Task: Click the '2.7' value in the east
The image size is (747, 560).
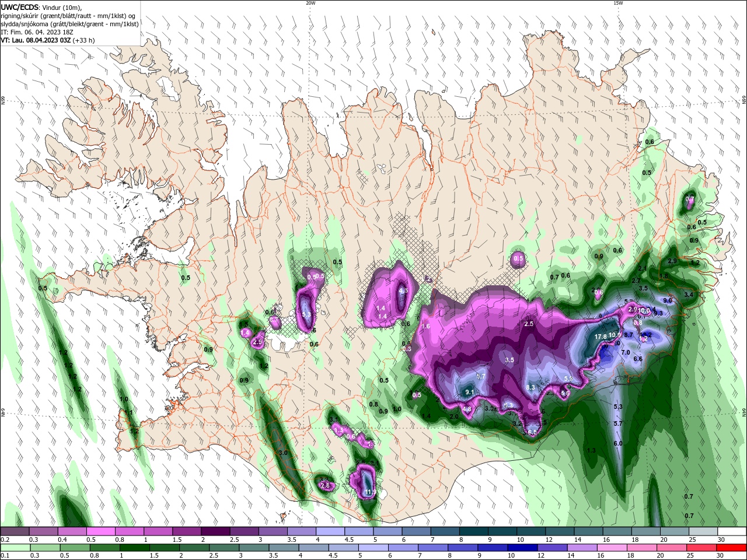Action: tap(637, 281)
